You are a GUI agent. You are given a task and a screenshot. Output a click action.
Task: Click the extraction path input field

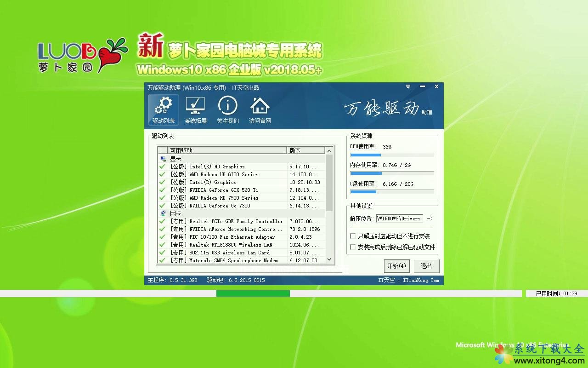coord(400,218)
